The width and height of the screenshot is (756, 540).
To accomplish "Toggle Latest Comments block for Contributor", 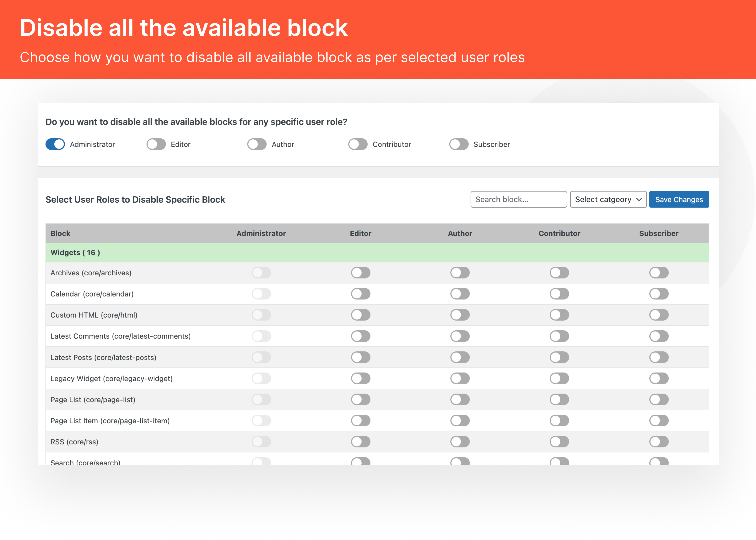I will 559,336.
